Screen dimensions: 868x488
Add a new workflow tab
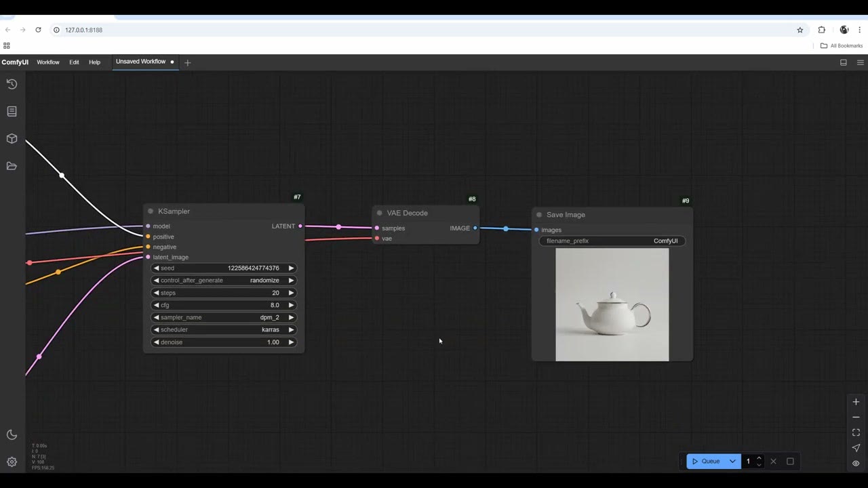[x=188, y=62]
